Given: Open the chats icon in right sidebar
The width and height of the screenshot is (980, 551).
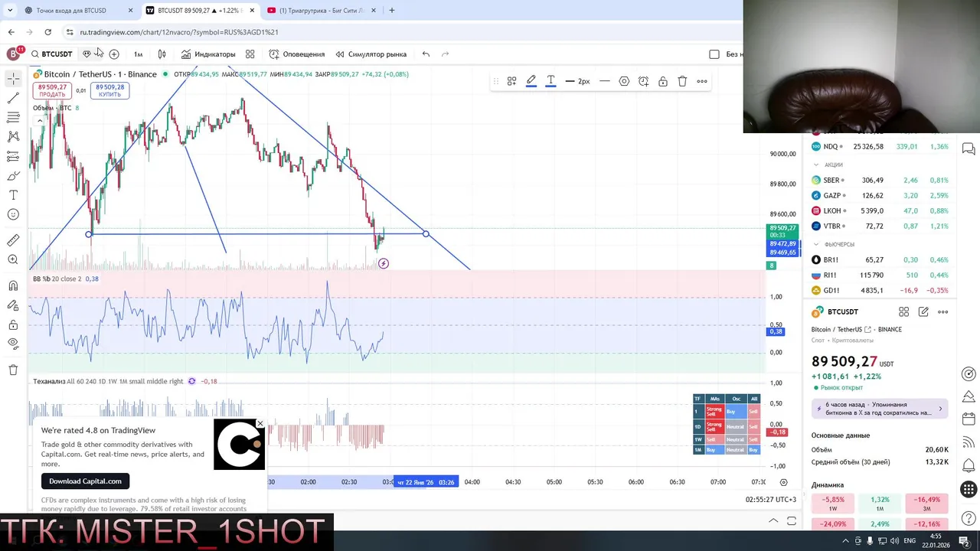Looking at the screenshot, I should point(969,148).
